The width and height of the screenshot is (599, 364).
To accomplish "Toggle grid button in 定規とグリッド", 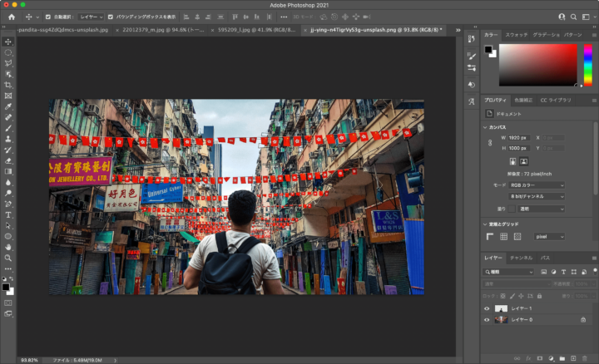I will point(503,237).
